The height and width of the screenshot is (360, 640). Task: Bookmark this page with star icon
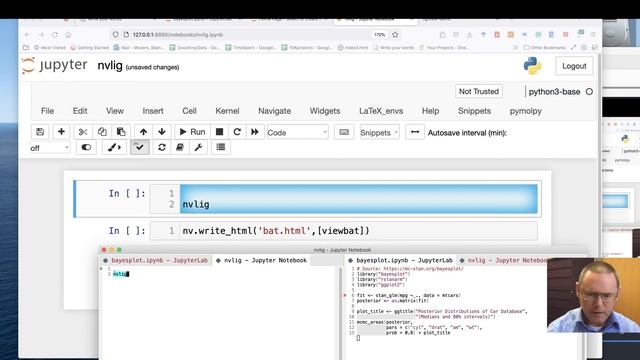pos(395,35)
